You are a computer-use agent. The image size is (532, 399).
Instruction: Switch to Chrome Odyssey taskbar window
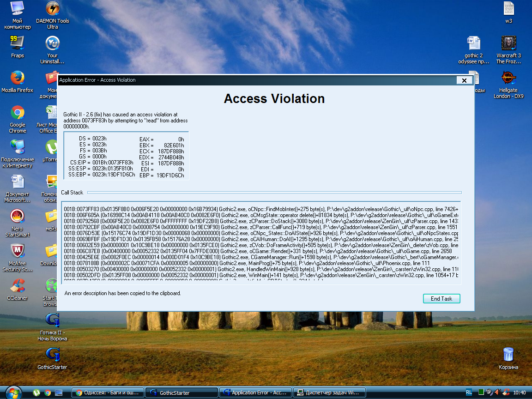108,393
